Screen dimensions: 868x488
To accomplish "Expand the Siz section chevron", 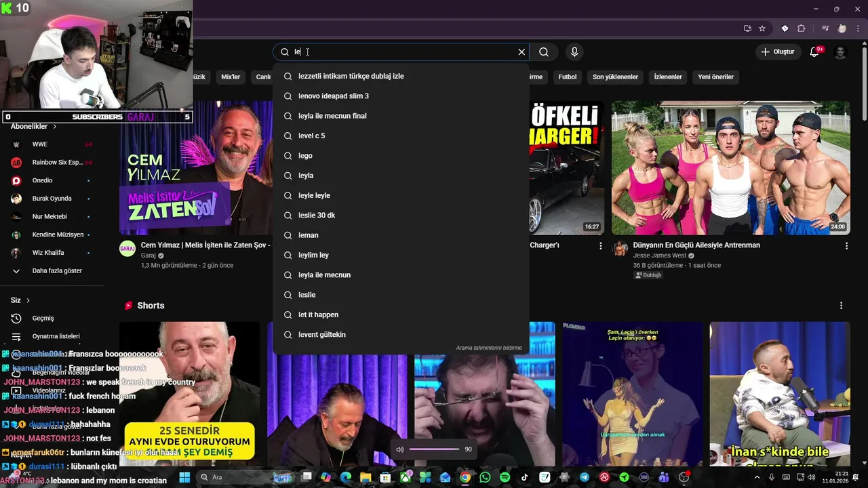I will [x=28, y=300].
